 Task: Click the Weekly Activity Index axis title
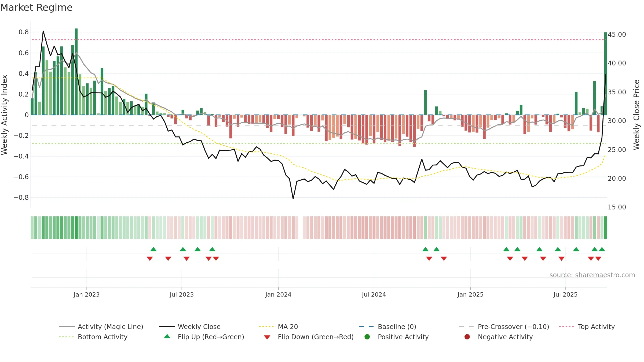5,115
